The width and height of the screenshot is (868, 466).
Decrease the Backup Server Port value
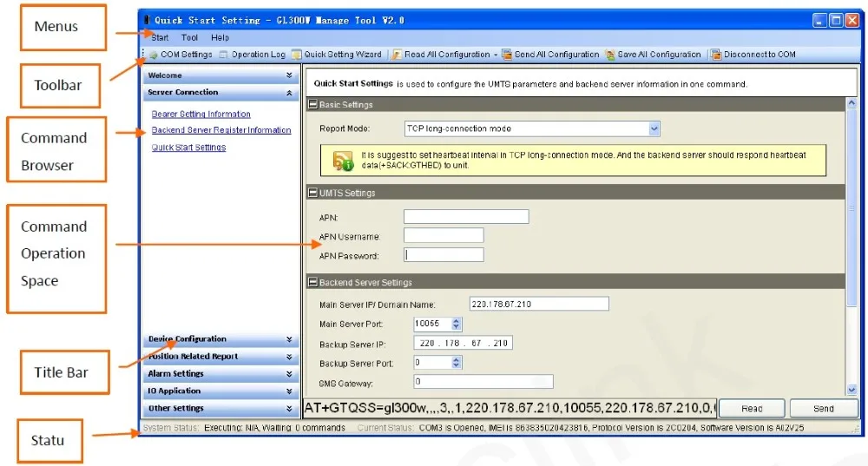coord(457,366)
